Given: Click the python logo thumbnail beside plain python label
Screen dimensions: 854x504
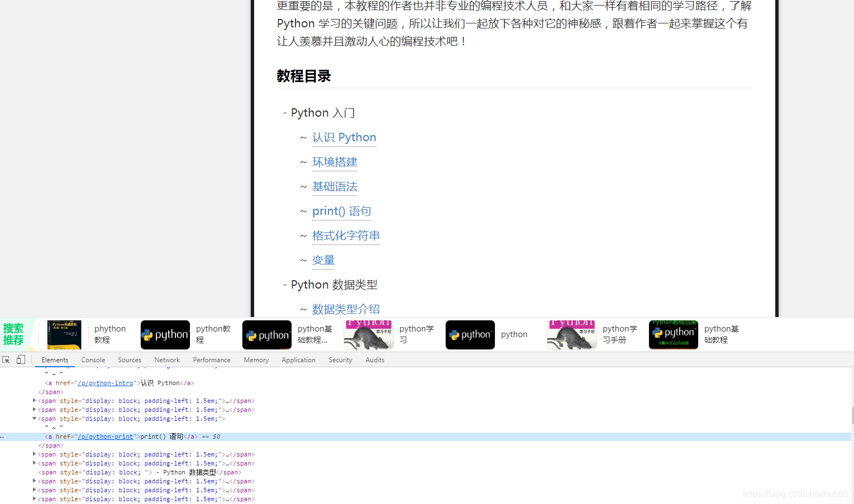Looking at the screenshot, I should point(470,335).
